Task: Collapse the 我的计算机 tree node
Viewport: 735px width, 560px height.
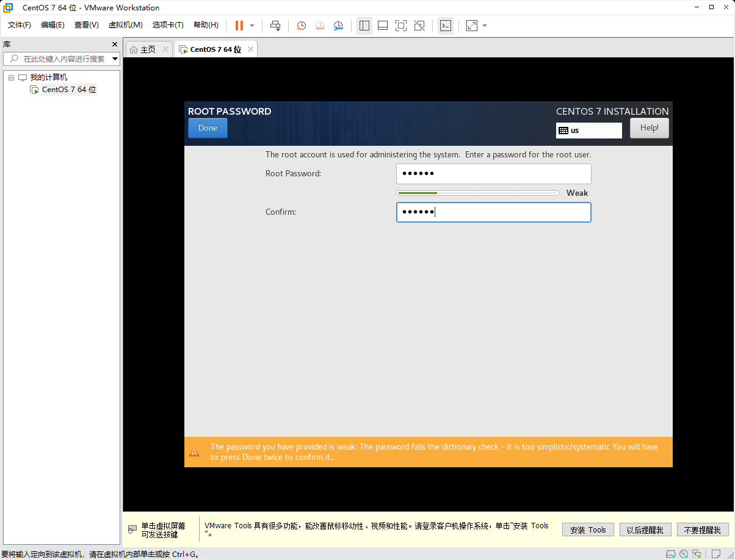Action: [x=11, y=77]
